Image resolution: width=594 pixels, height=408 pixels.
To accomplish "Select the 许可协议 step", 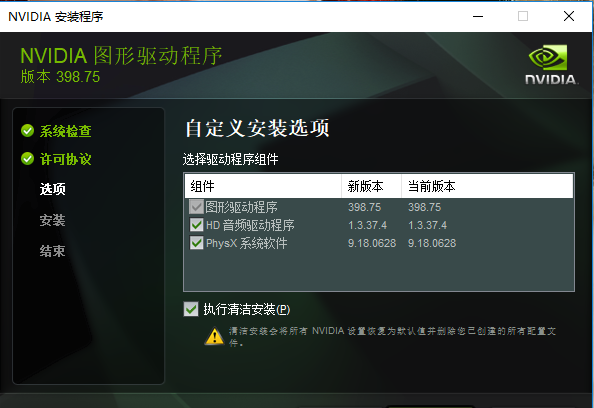I will point(66,159).
